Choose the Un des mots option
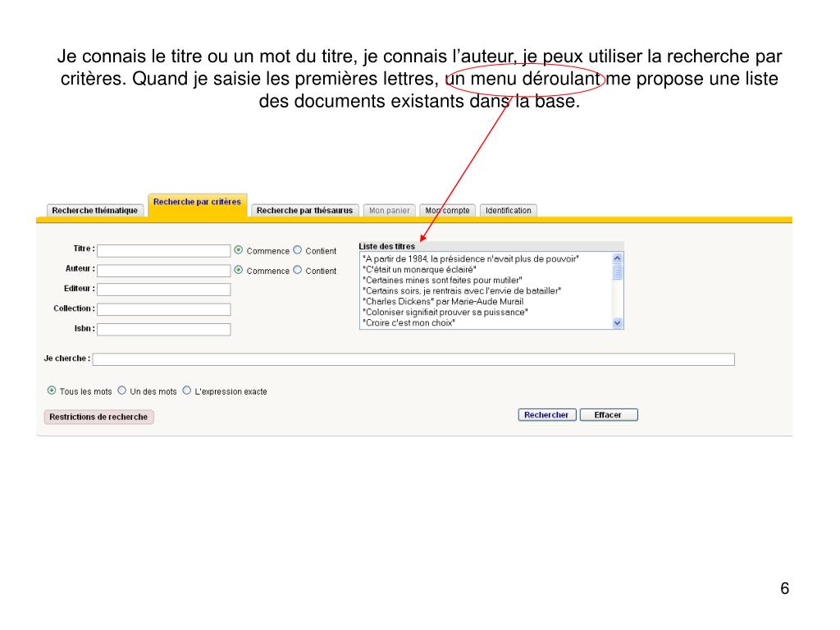 point(122,390)
